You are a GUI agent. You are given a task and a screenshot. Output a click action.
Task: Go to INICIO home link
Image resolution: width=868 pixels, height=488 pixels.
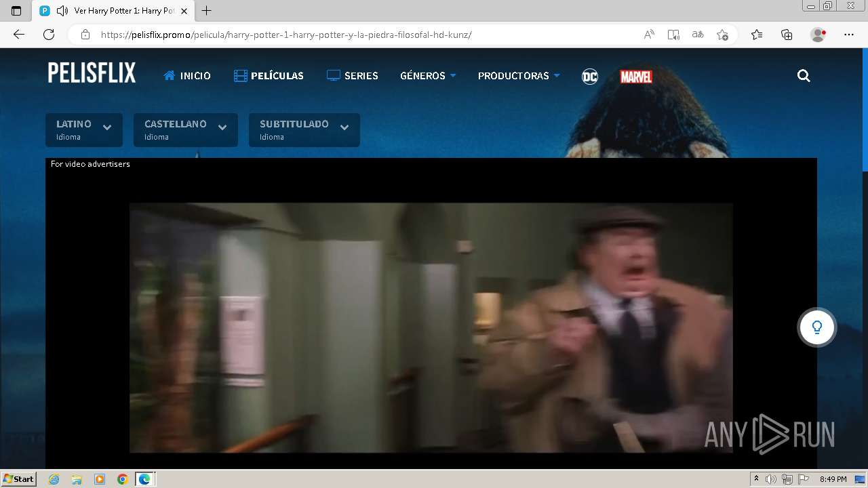[x=187, y=76]
